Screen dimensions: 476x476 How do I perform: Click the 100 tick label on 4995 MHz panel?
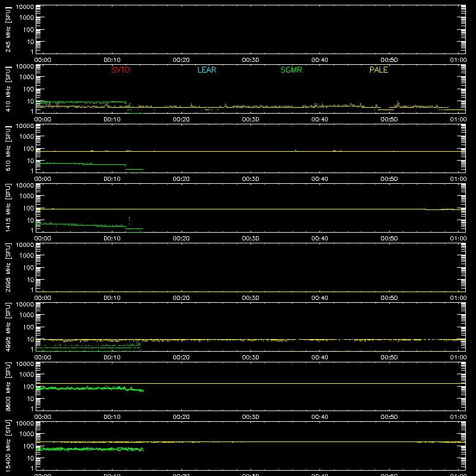coord(29,327)
